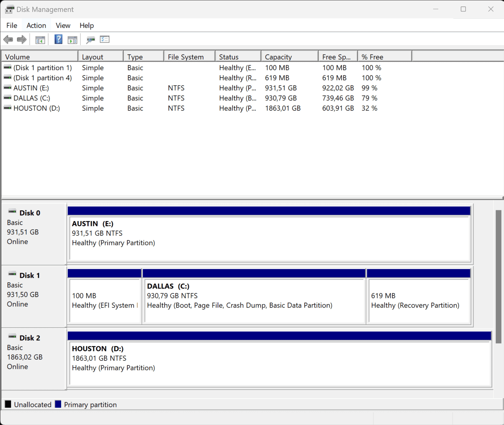The image size is (504, 425).
Task: Toggle the Show/Hide Action Pane icon
Action: (73, 40)
